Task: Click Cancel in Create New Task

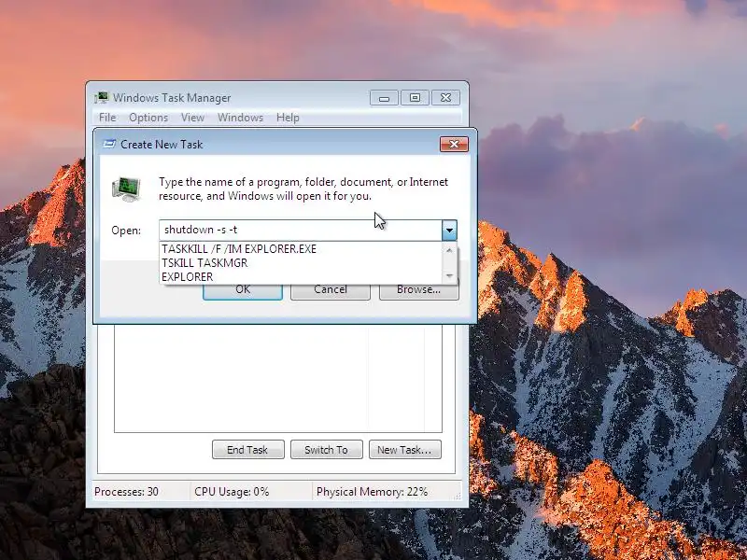Action: (331, 291)
